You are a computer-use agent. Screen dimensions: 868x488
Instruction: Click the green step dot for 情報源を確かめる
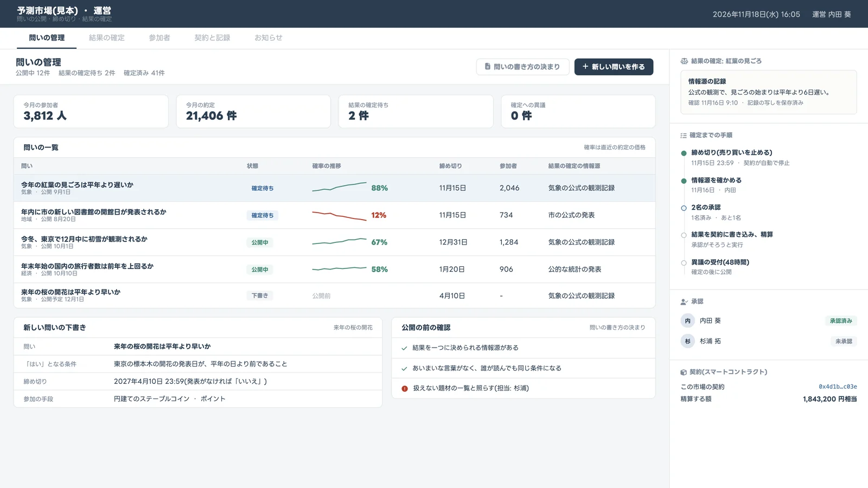pyautogui.click(x=684, y=181)
